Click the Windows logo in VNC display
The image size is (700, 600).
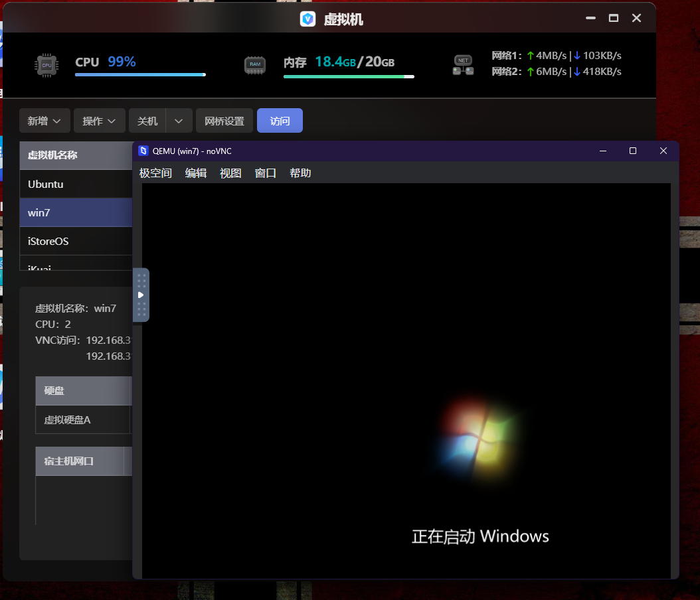click(479, 439)
